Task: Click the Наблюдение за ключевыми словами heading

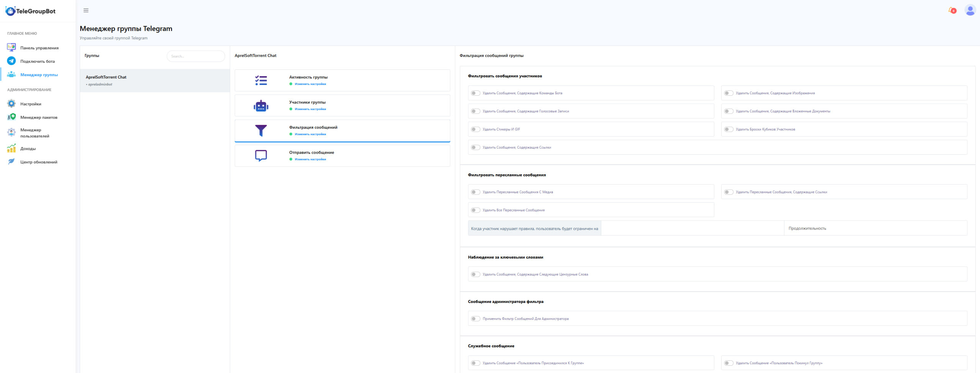Action: pyautogui.click(x=505, y=257)
